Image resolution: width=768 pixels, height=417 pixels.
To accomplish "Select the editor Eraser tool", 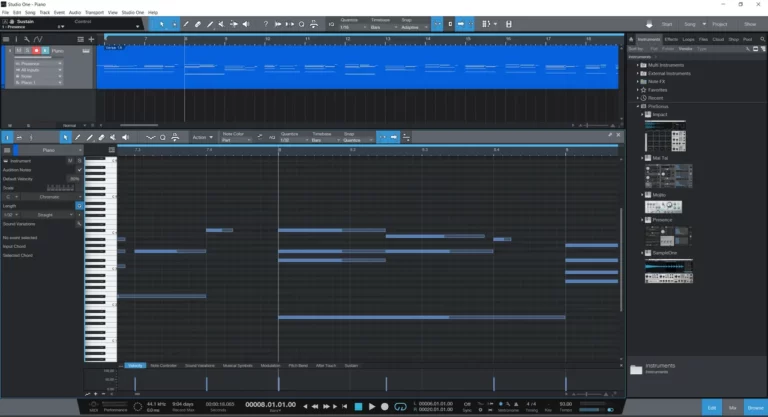I will click(x=101, y=138).
